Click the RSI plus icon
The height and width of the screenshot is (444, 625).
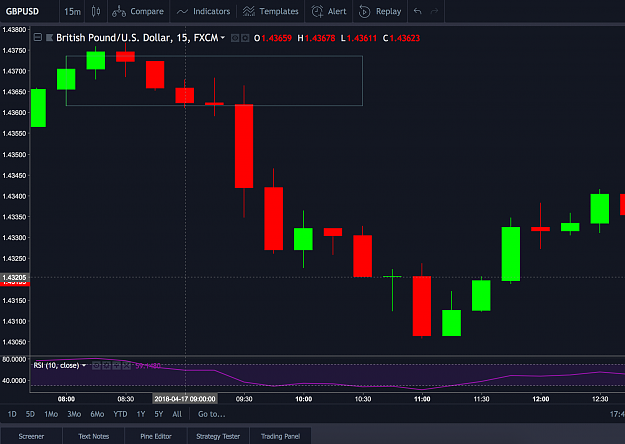[x=116, y=365]
